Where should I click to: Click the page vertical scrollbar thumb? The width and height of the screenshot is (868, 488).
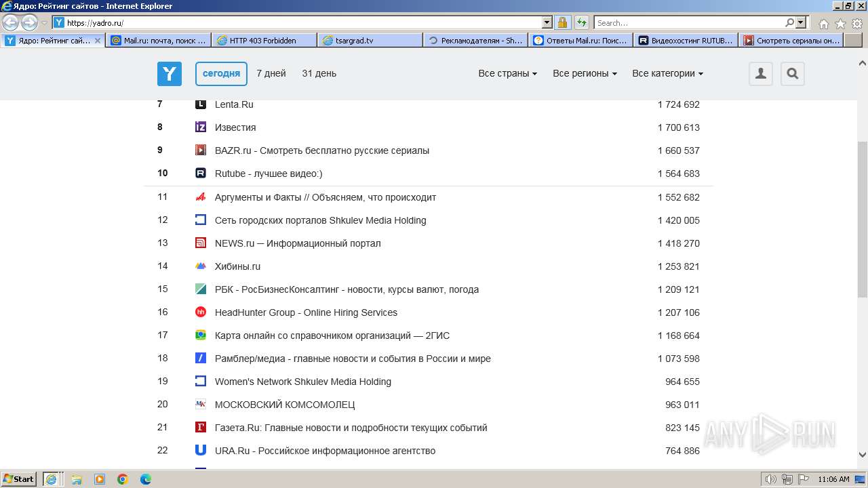(863, 220)
